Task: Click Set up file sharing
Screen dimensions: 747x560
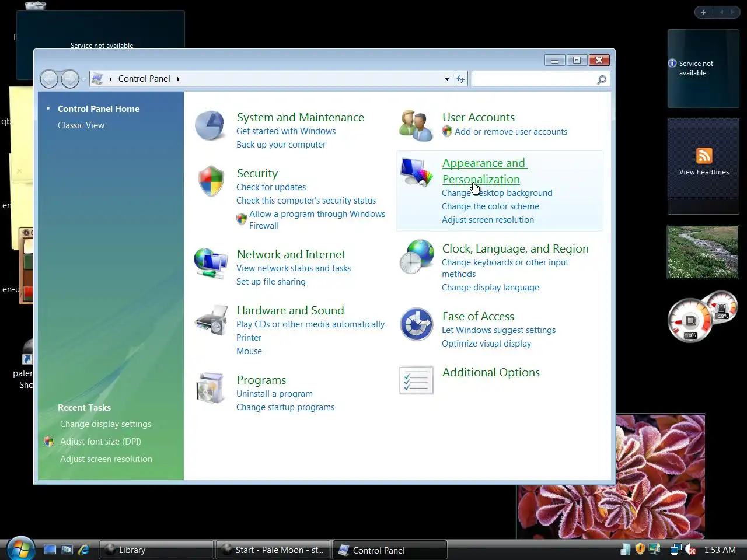Action: [x=271, y=282]
